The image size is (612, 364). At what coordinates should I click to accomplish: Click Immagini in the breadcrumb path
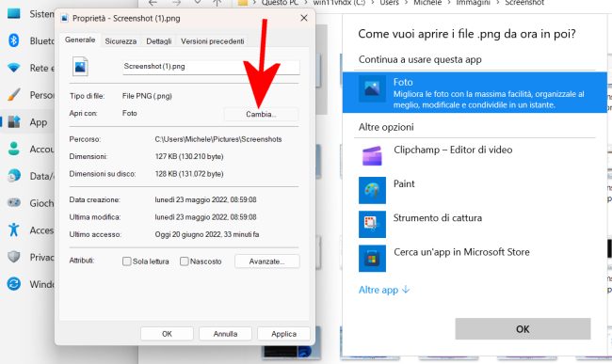click(473, 3)
